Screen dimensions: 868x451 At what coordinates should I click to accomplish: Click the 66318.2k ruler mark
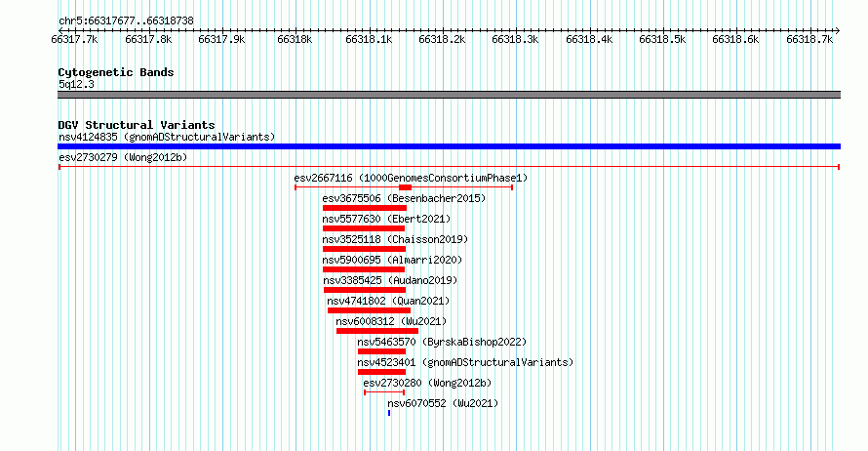(442, 39)
